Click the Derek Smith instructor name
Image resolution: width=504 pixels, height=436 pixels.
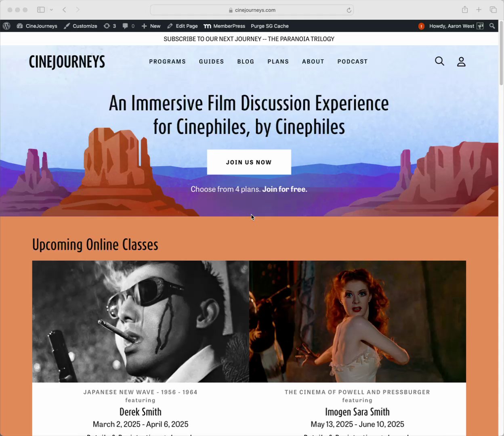[141, 412]
